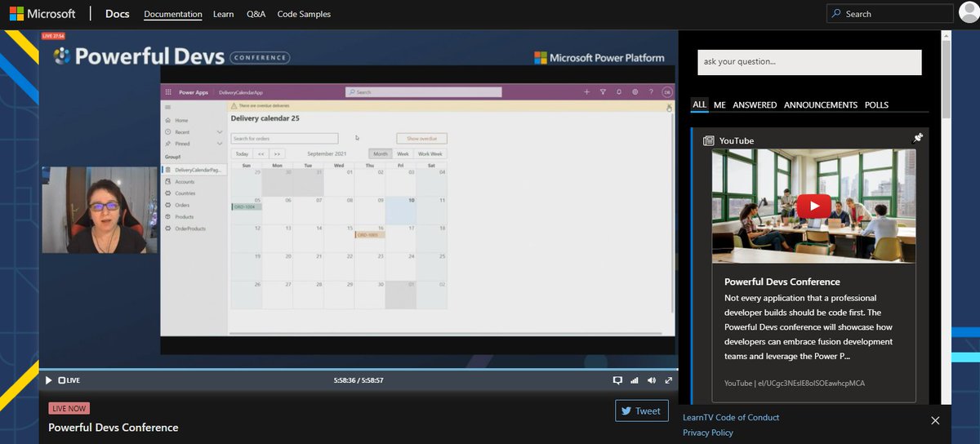The image size is (980, 444).
Task: Select Home in Power Apps sidebar
Action: click(x=181, y=120)
